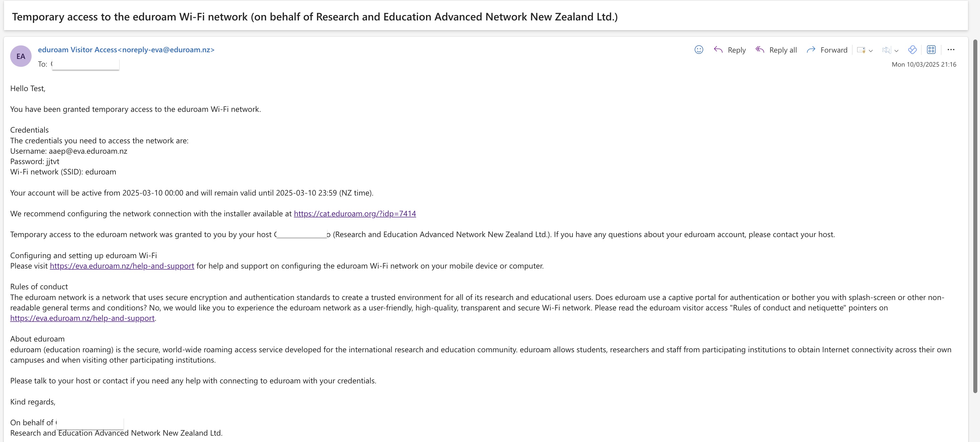Open the cat.eduroam.org installer link

[x=354, y=214]
